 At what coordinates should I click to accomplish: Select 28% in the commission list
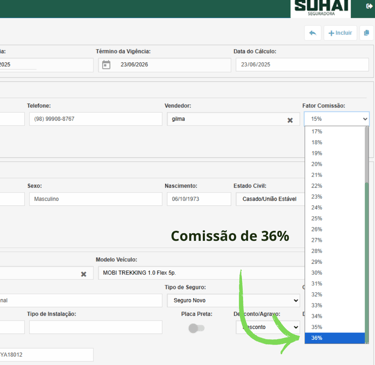[x=335, y=251]
